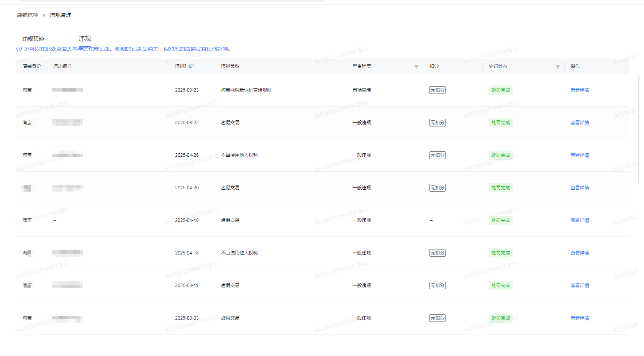Select 淘宝网销量评价管理规则 violation type cell

(x=246, y=90)
